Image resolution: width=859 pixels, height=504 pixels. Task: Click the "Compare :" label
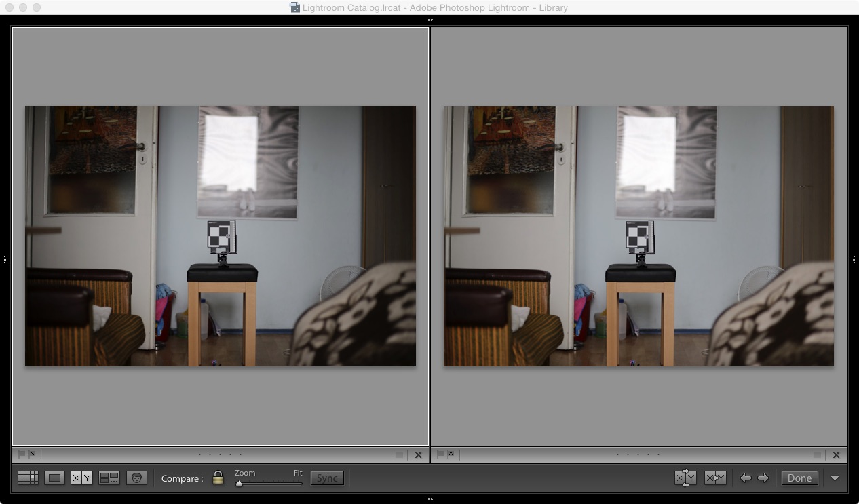183,478
